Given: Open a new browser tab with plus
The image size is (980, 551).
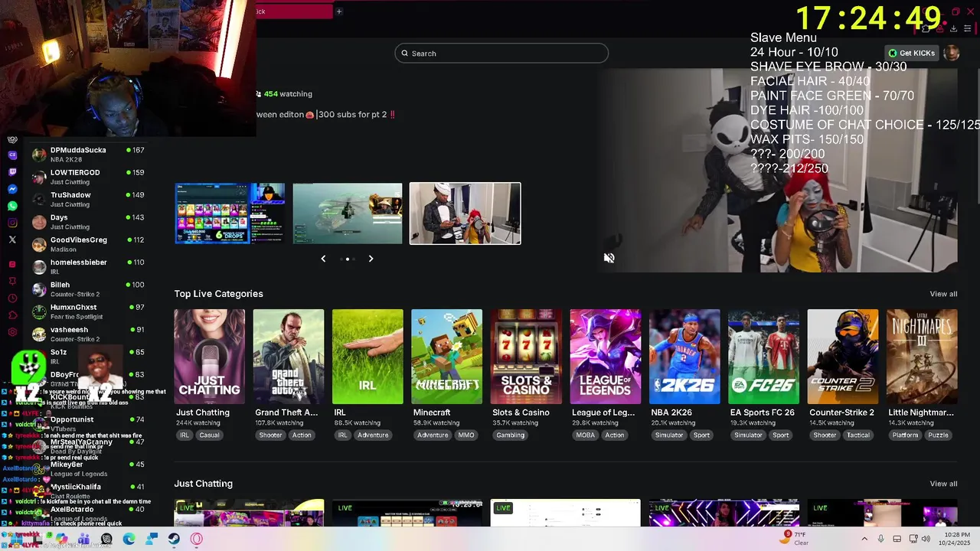Looking at the screenshot, I should click(338, 11).
